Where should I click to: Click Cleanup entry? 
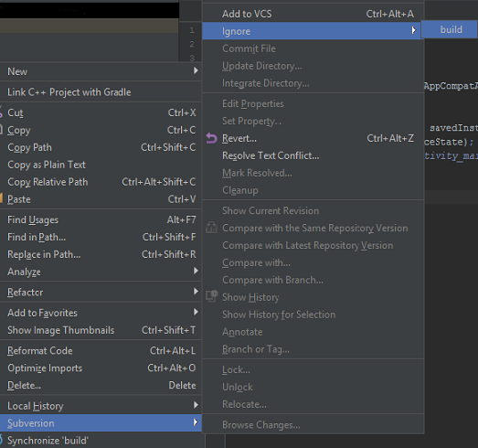tap(313, 190)
